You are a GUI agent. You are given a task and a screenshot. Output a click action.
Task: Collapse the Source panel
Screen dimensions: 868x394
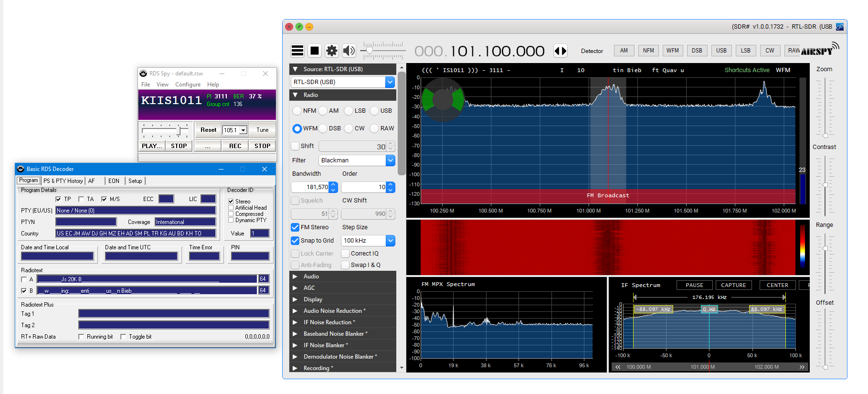click(x=295, y=69)
